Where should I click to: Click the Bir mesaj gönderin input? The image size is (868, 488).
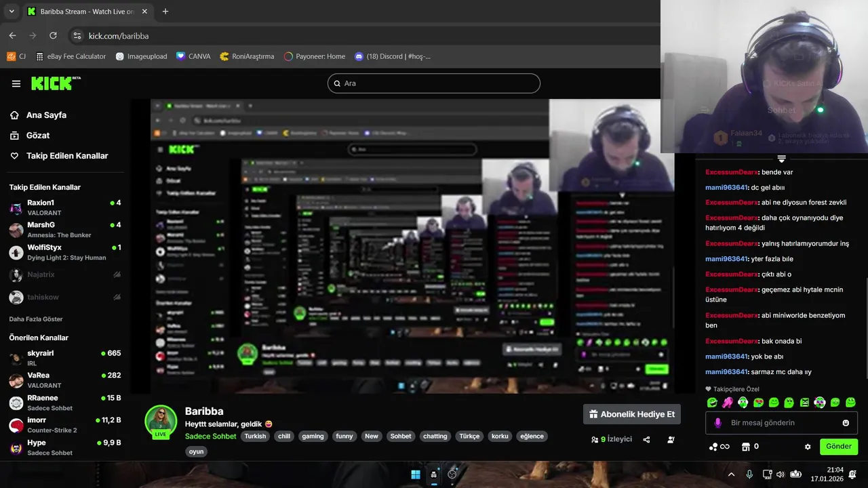[781, 423]
